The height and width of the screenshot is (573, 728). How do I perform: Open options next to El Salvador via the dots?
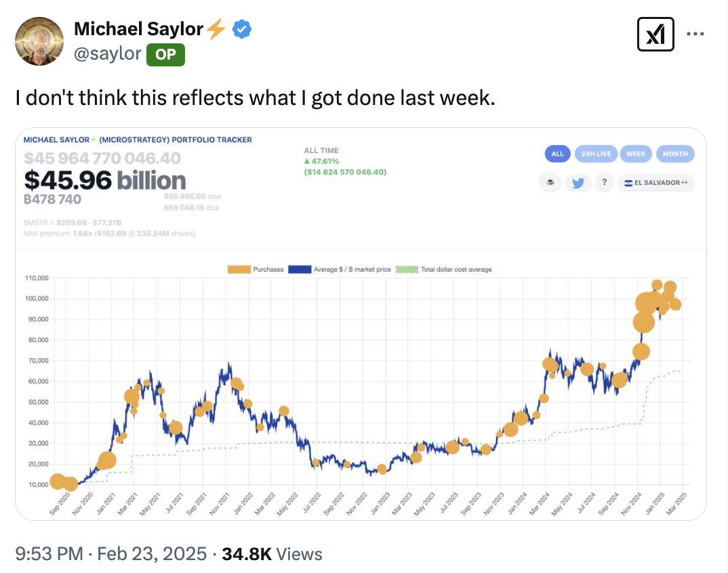click(684, 183)
